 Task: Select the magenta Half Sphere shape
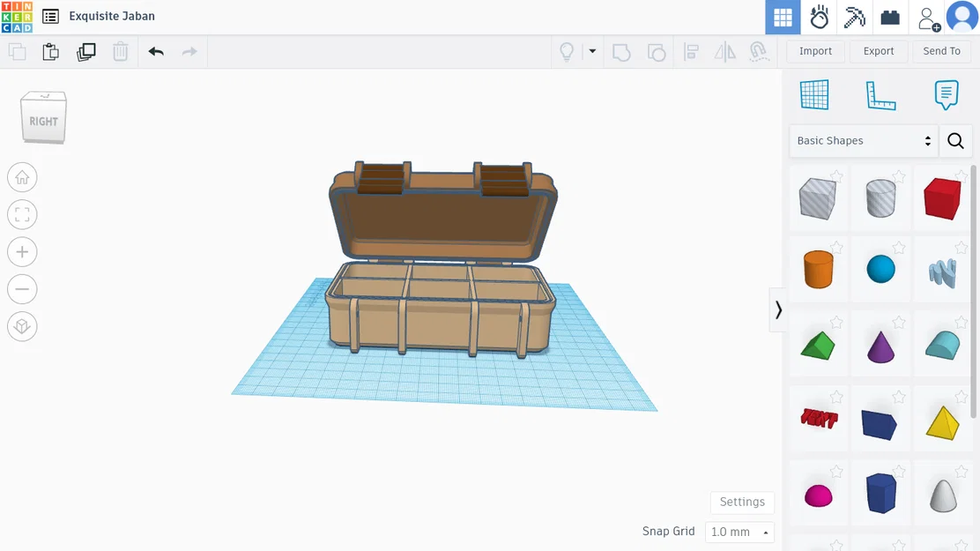coord(818,495)
